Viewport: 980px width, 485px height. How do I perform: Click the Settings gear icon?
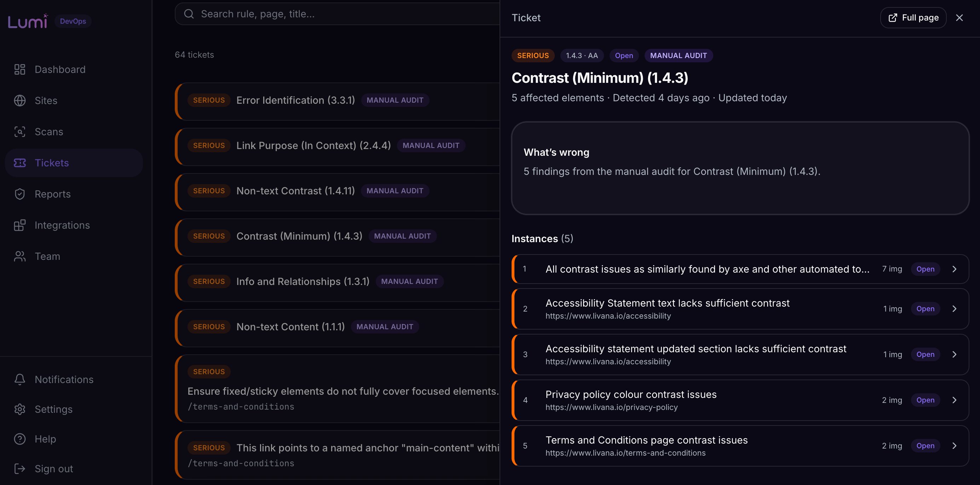(20, 409)
